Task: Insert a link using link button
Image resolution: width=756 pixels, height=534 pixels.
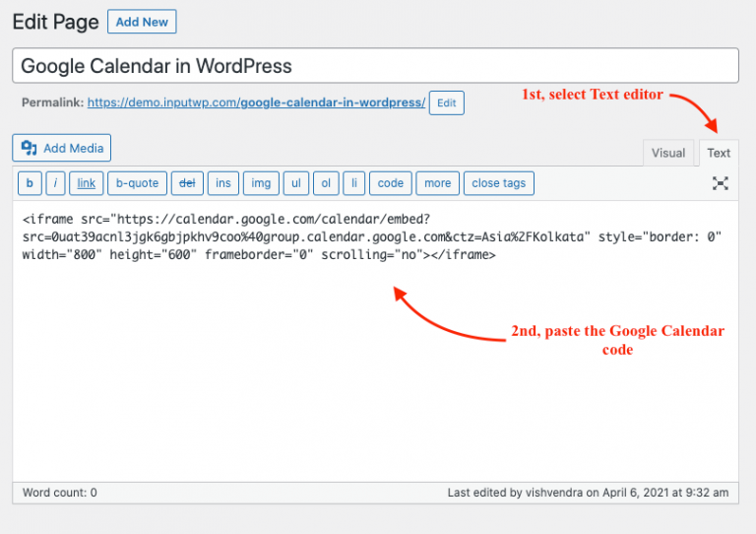Action: [87, 183]
